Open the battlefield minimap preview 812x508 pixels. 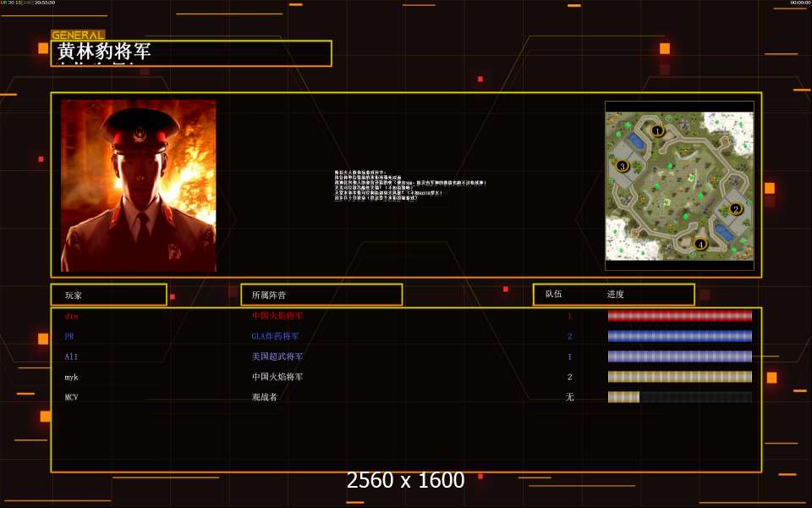click(679, 185)
